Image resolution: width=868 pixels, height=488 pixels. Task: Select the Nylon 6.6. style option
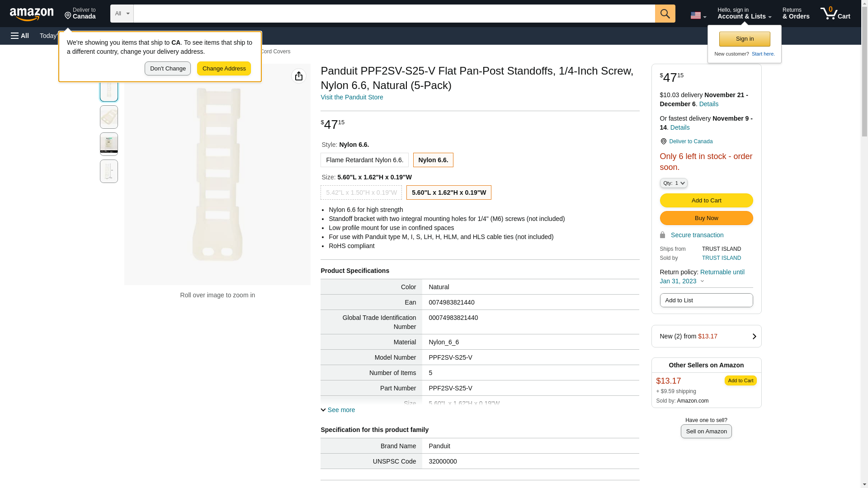[x=433, y=160]
